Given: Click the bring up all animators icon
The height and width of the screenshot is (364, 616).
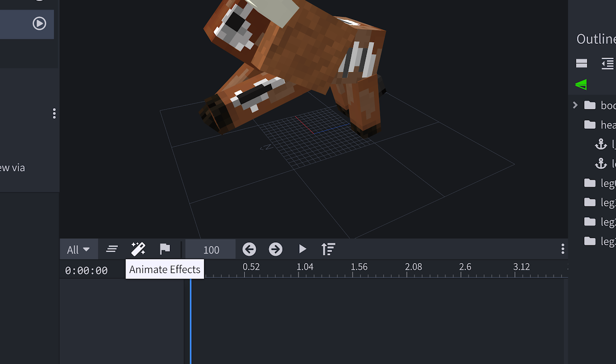Looking at the screenshot, I should (328, 249).
